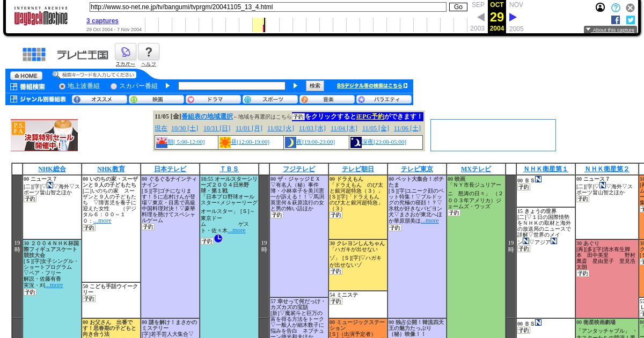Select the 朝 5:00-12:00 sunrise icon
This screenshot has height=338, width=644.
162,142
